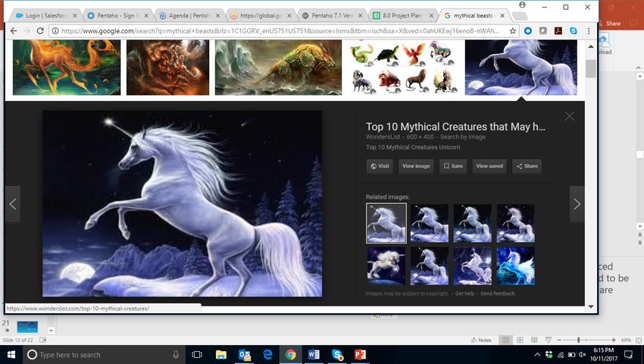This screenshot has height=364, width=644.
Task: Open File Explorer from the taskbar
Action: tap(221, 355)
